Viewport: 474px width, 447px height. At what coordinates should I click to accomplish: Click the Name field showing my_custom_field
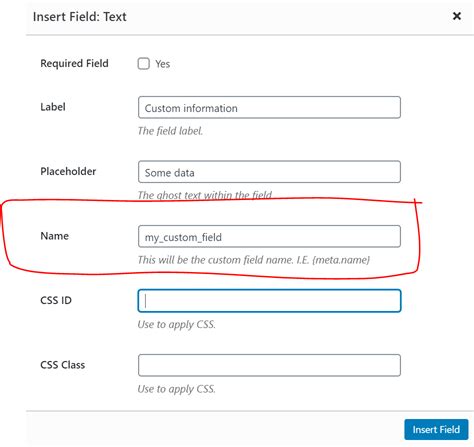click(269, 236)
